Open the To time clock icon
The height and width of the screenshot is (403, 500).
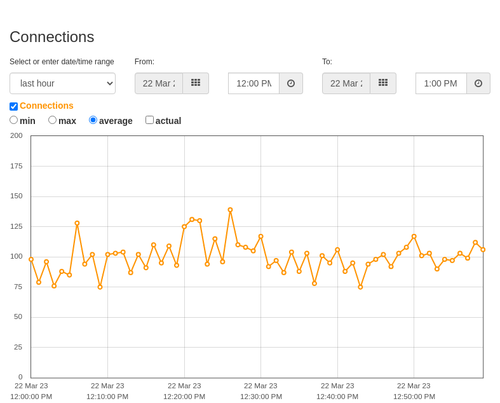(x=478, y=83)
